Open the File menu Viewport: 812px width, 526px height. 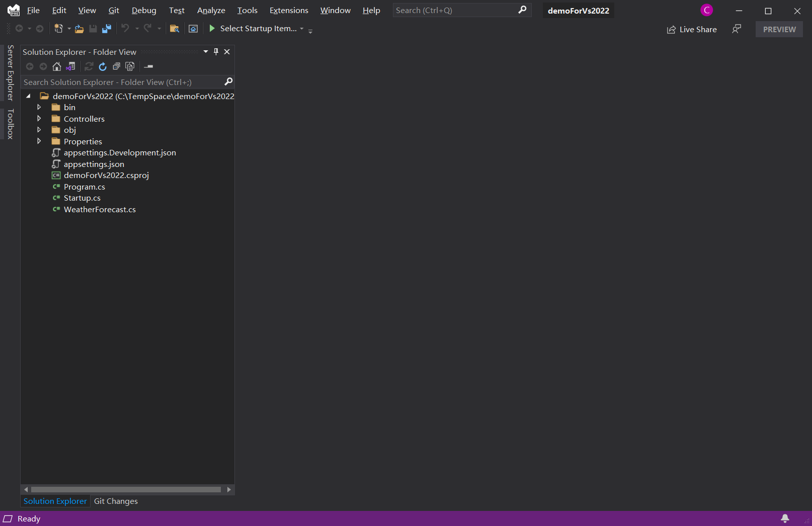[33, 10]
